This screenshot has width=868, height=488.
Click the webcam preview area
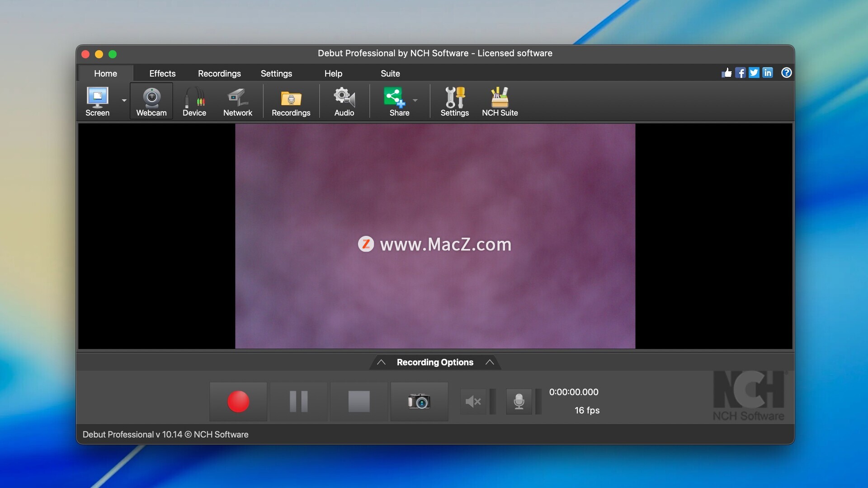(435, 236)
